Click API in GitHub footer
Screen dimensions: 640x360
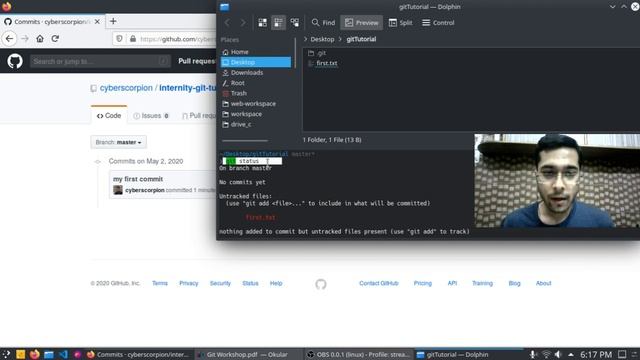pos(452,283)
